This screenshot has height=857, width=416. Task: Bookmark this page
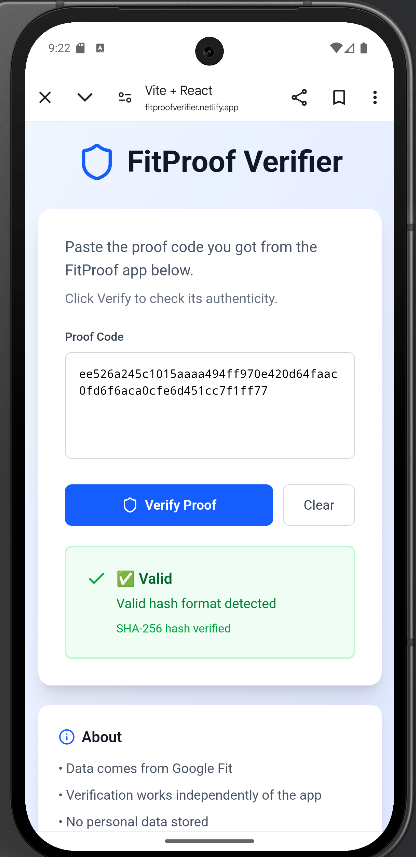(x=339, y=98)
